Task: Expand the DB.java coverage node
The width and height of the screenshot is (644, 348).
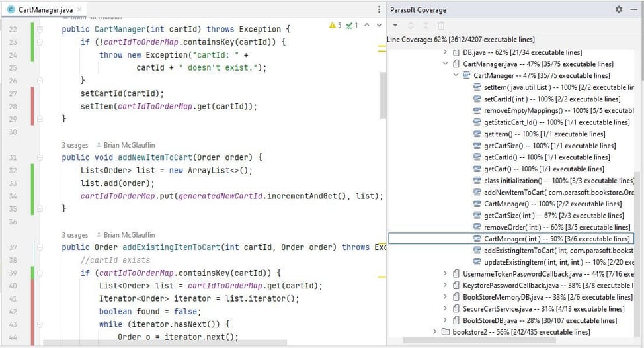Action: pyautogui.click(x=445, y=52)
